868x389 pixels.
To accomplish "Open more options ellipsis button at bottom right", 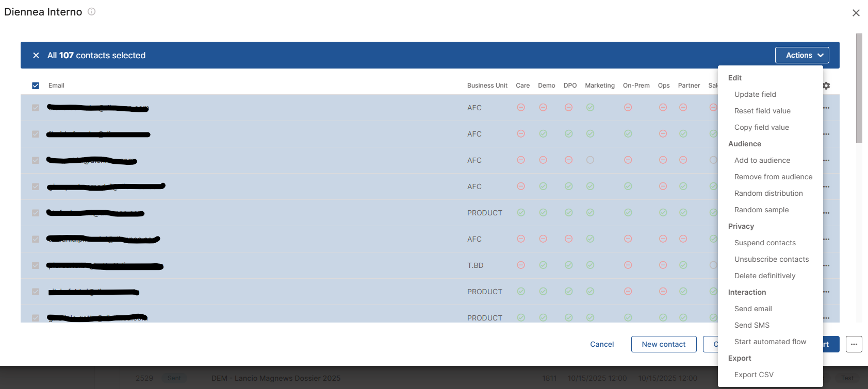I will click(854, 344).
